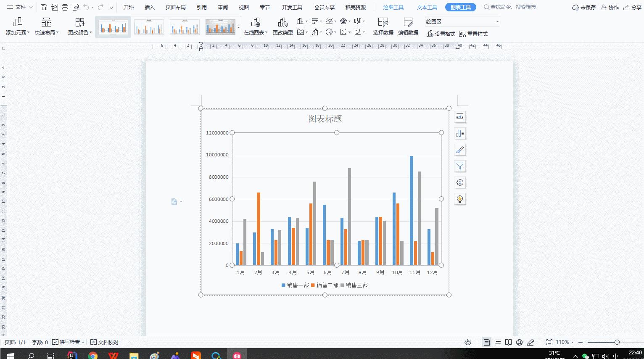Open the chart settings gear beside the chart

click(460, 182)
